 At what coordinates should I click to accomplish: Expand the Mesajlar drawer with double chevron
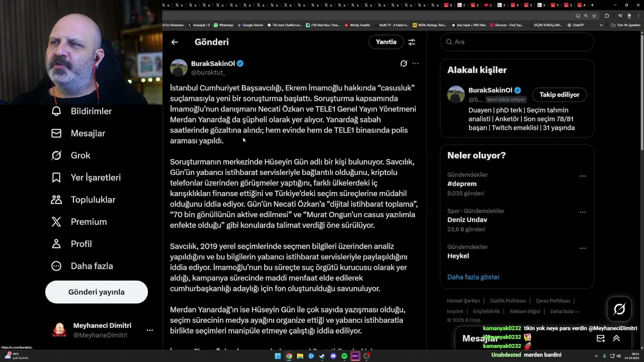click(616, 339)
